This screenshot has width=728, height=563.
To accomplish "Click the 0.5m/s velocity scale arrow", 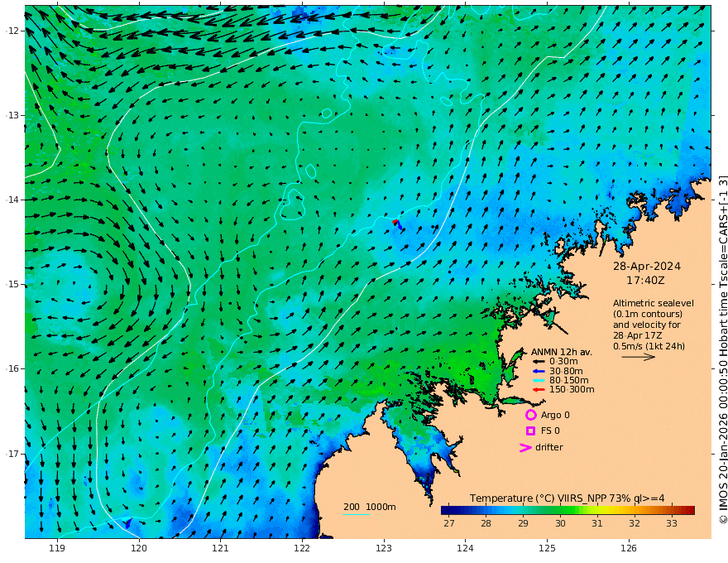I will point(639,357).
